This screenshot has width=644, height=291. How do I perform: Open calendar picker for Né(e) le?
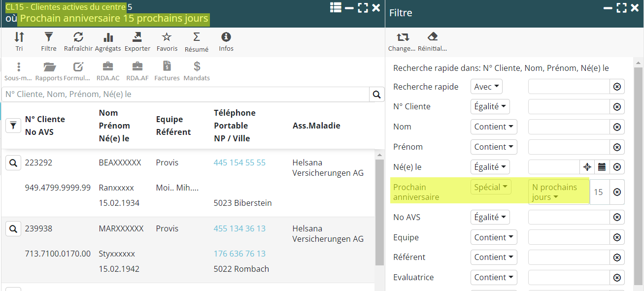(x=602, y=167)
